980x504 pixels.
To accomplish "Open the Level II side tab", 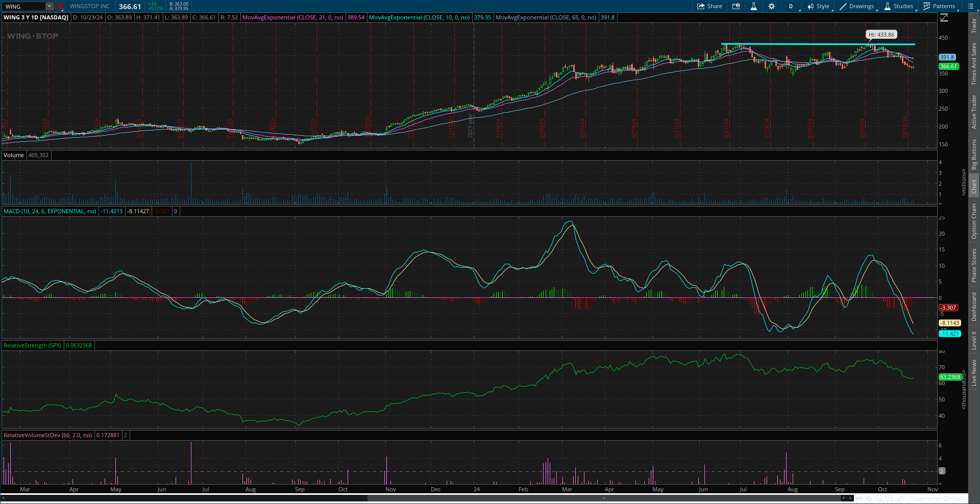I will pos(974,340).
